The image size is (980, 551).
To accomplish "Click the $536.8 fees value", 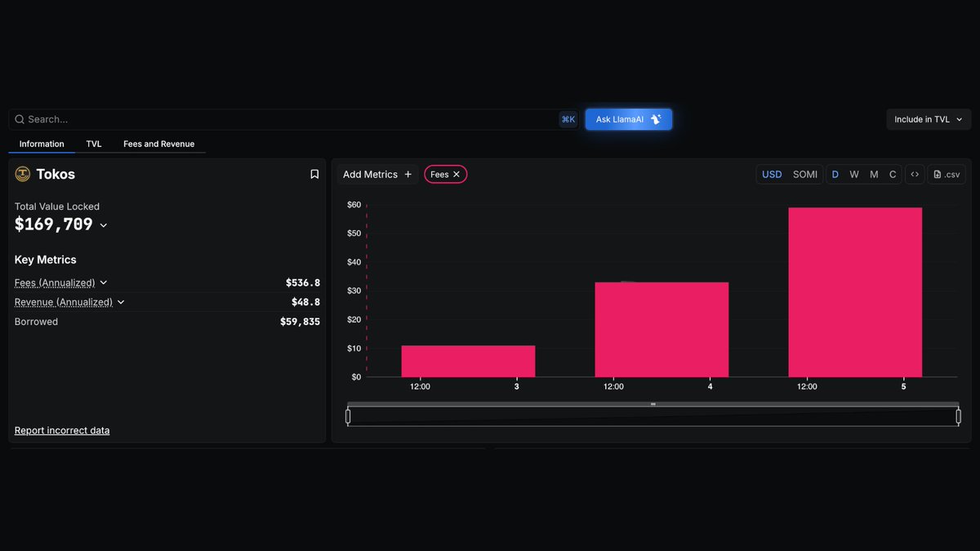I will 303,282.
